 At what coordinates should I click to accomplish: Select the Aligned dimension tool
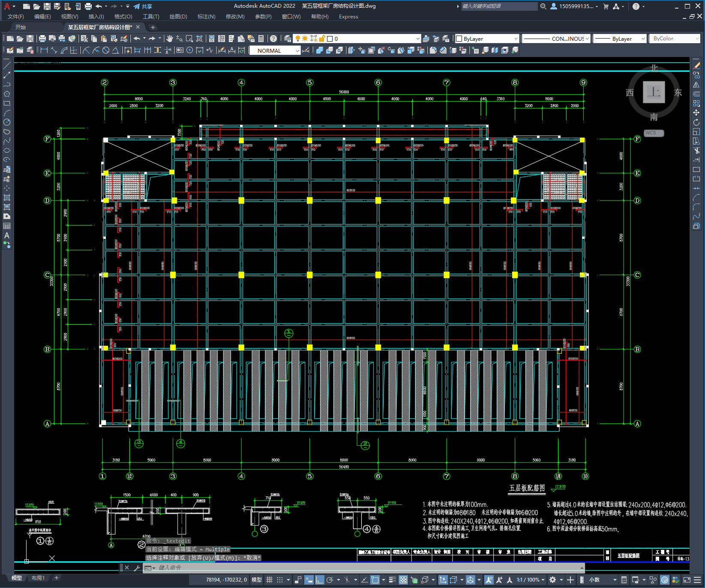tap(54, 50)
